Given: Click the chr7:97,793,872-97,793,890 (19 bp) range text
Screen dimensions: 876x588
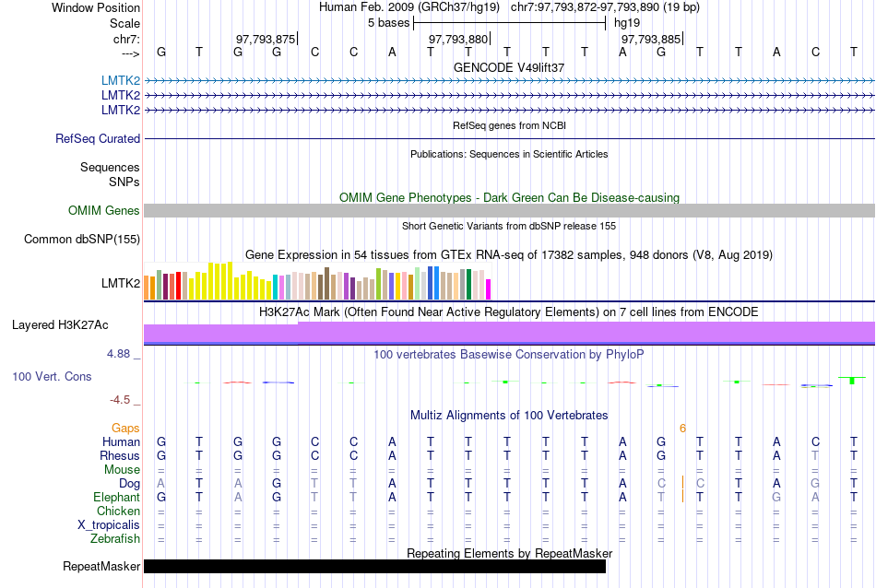Looking at the screenshot, I should coord(605,7).
